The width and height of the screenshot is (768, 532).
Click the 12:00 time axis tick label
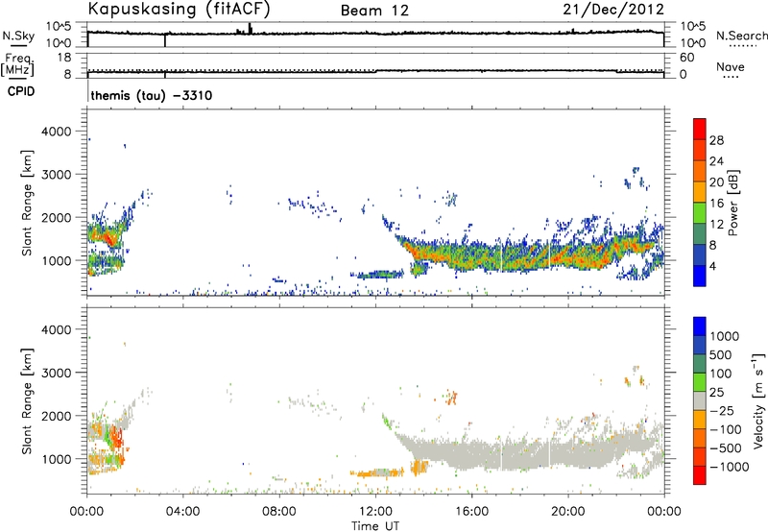click(x=375, y=512)
